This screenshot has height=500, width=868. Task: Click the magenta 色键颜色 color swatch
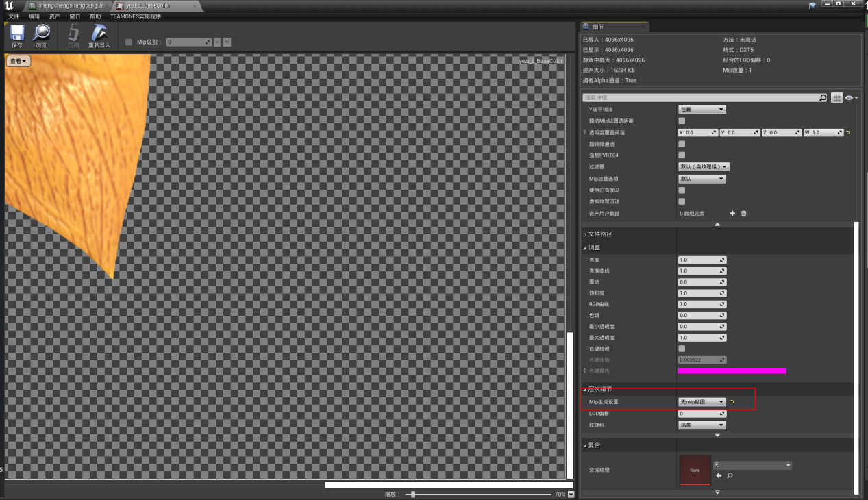732,371
